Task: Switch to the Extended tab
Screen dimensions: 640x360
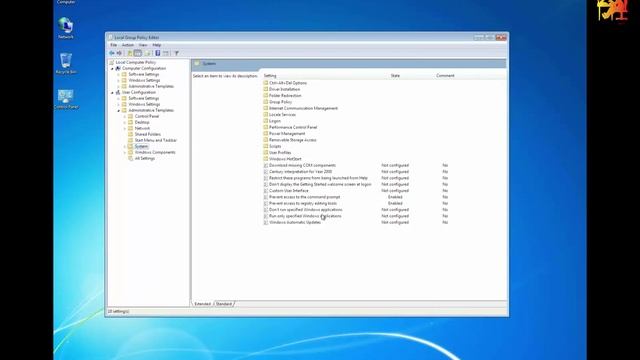Action: click(x=202, y=304)
